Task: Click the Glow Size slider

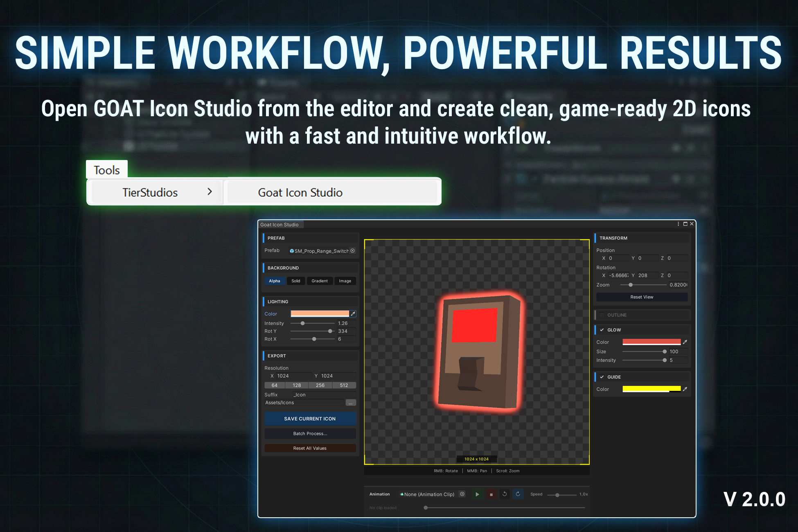Action: tap(645, 352)
